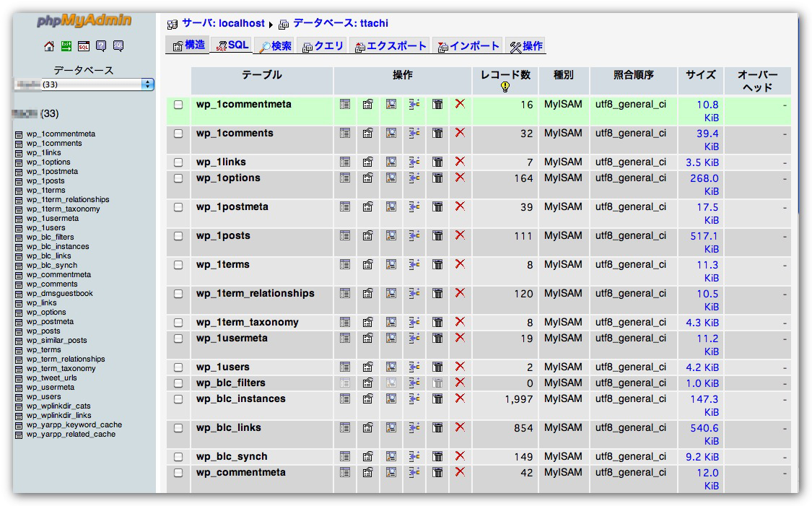Browse the wp_1commentmeta table rows
The width and height of the screenshot is (812, 506).
(x=345, y=105)
